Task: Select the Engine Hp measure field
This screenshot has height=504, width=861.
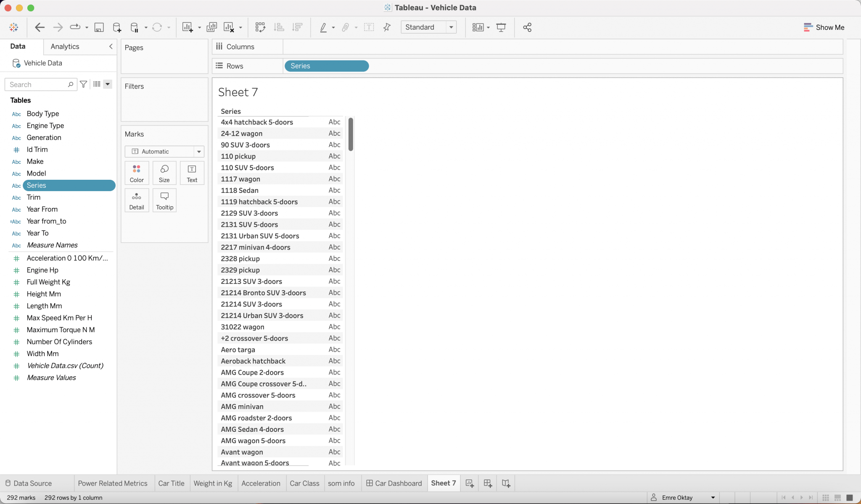Action: [42, 270]
